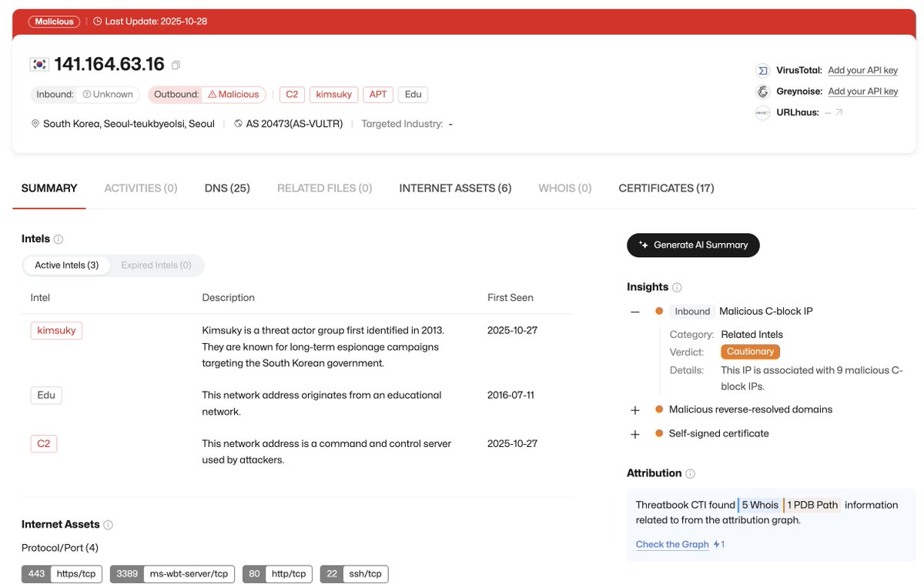Screen dimensions: 924x584
Task: Click the clock icon beside Last Update
Action: click(97, 22)
